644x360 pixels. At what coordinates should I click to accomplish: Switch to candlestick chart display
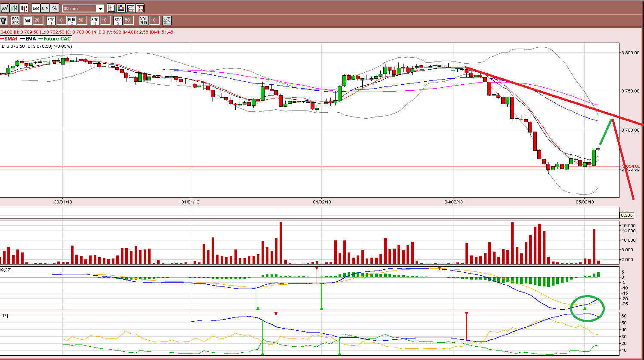point(24,8)
